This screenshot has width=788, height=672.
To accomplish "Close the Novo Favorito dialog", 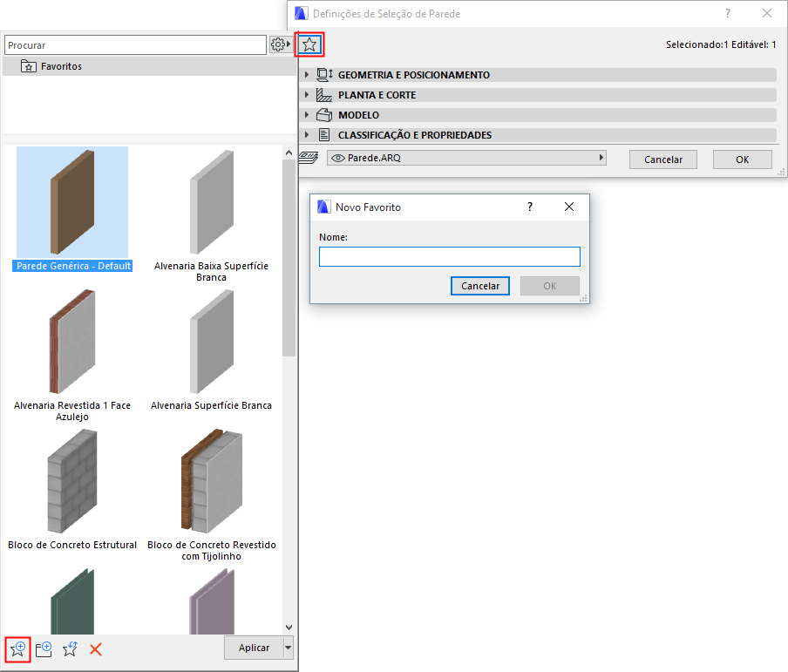I will 569,207.
